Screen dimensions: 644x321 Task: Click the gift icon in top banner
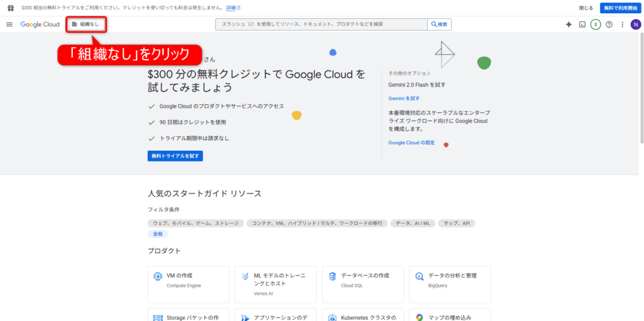(x=10, y=8)
